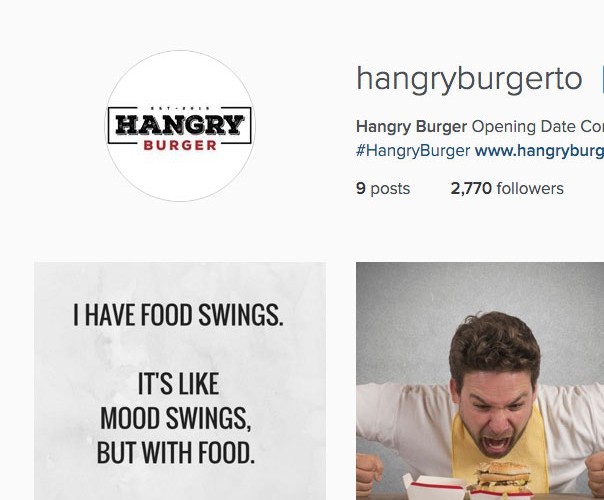The width and height of the screenshot is (604, 500).
Task: Click the blue Follow button edge beside the username
Action: coord(602,81)
